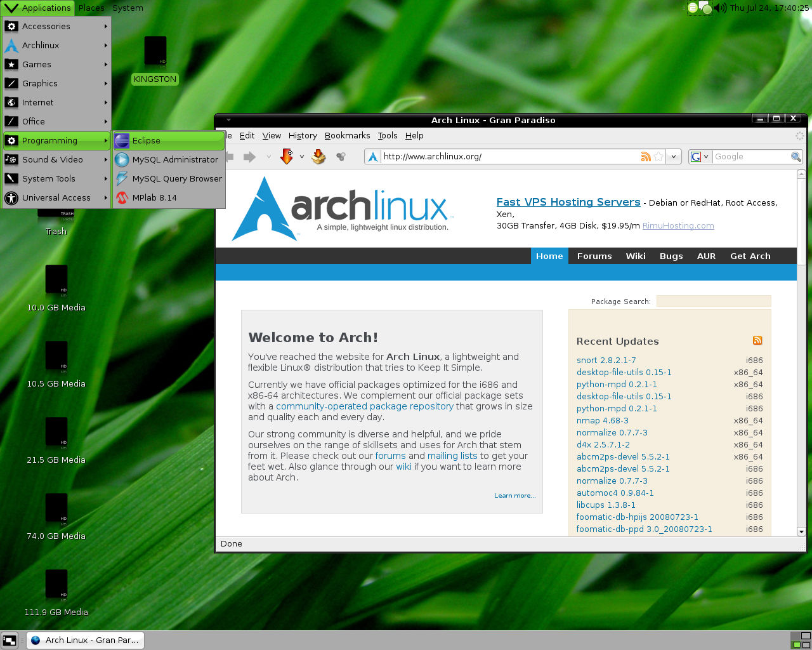Go to the Forums tab on Arch site
Image resolution: width=812 pixels, height=650 pixels.
(594, 256)
